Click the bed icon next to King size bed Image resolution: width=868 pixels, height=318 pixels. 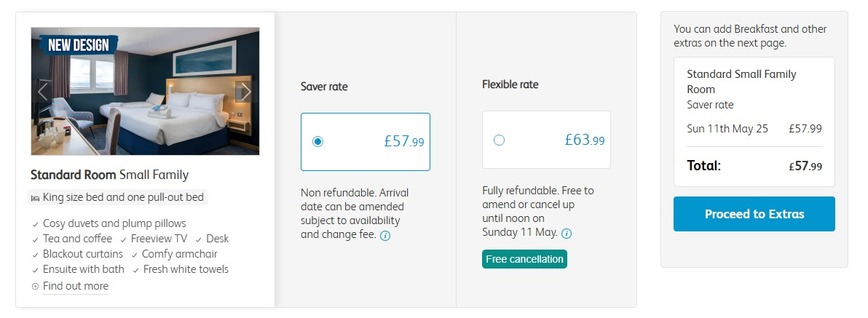click(x=35, y=197)
